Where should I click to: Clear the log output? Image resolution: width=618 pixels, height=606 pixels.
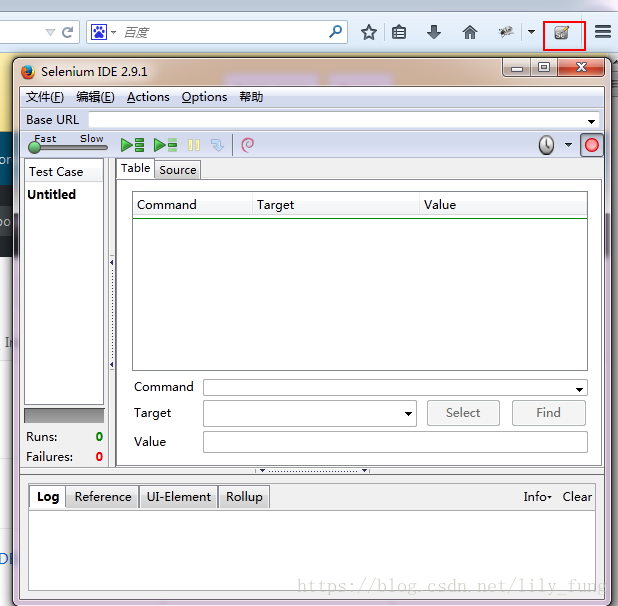coord(577,497)
